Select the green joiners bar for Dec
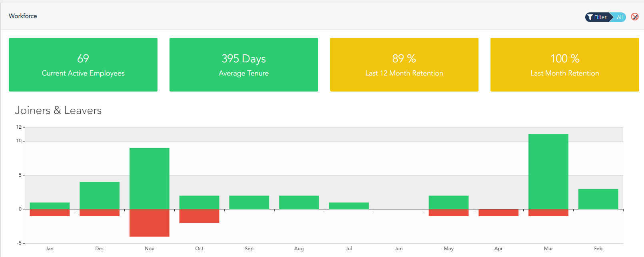The width and height of the screenshot is (644, 257). pyautogui.click(x=100, y=195)
